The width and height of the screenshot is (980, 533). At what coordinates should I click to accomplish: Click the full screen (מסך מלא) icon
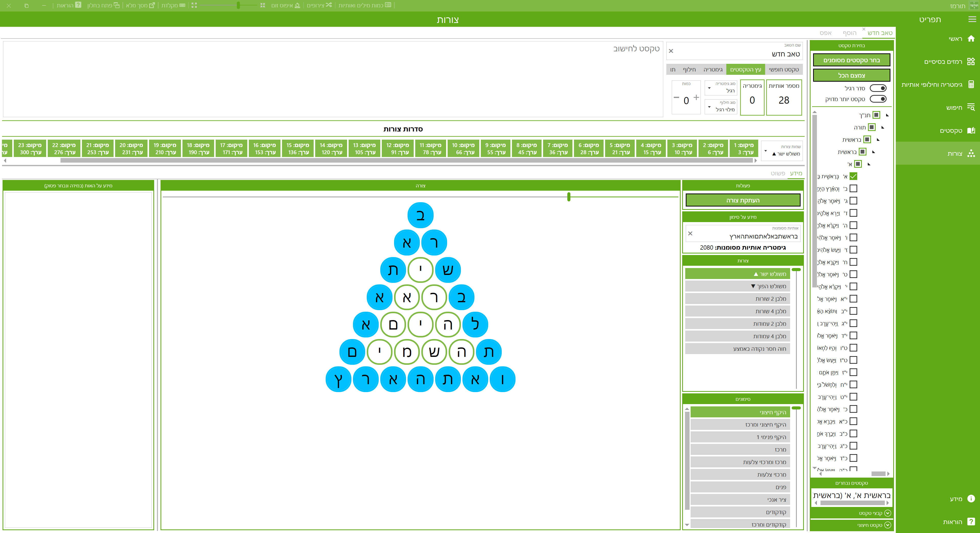coord(152,5)
